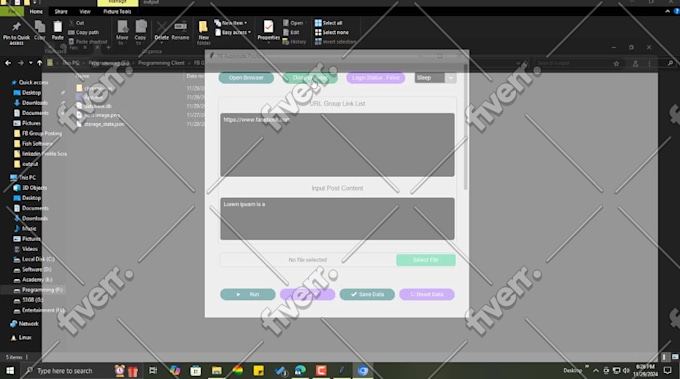Go back with Explorer's back arrow
This screenshot has height=379, width=680.
point(8,63)
